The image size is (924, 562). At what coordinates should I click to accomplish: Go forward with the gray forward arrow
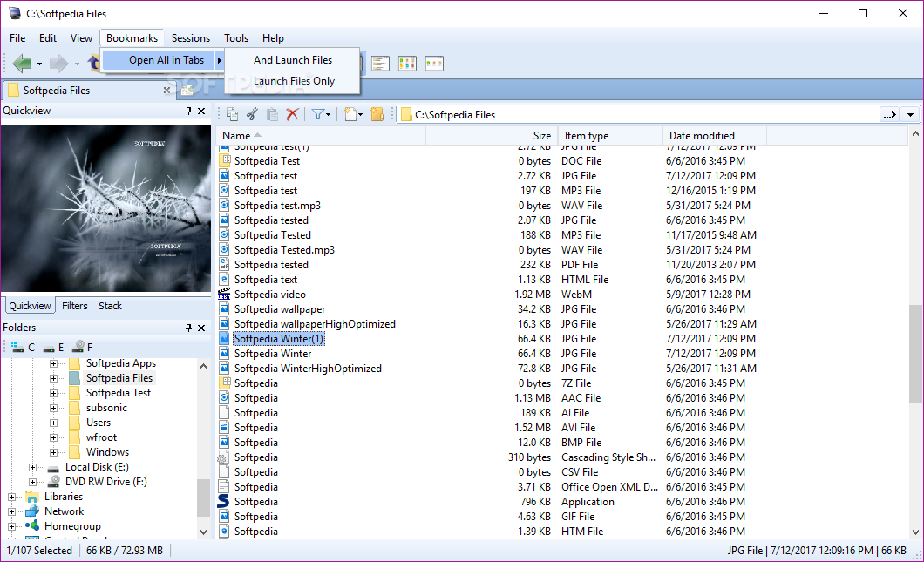point(58,63)
